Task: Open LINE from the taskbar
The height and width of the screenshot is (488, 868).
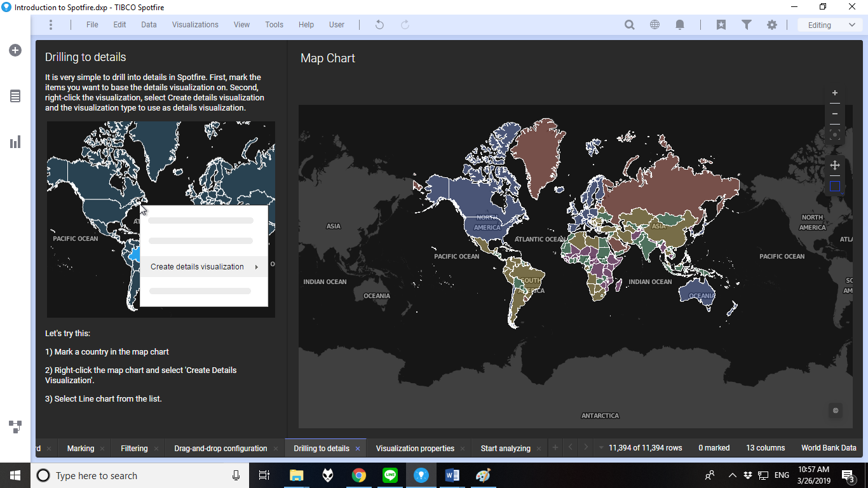Action: [390, 475]
